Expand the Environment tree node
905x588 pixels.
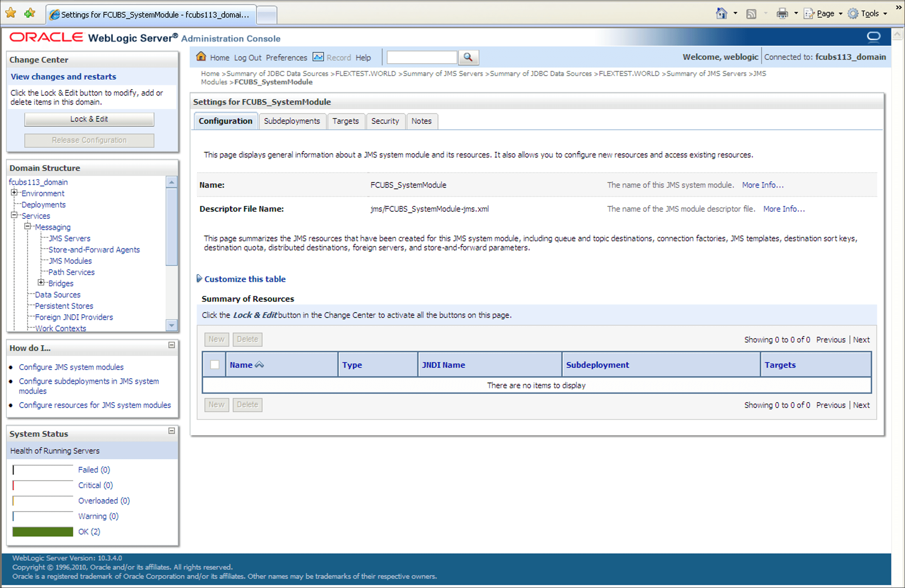pos(14,193)
